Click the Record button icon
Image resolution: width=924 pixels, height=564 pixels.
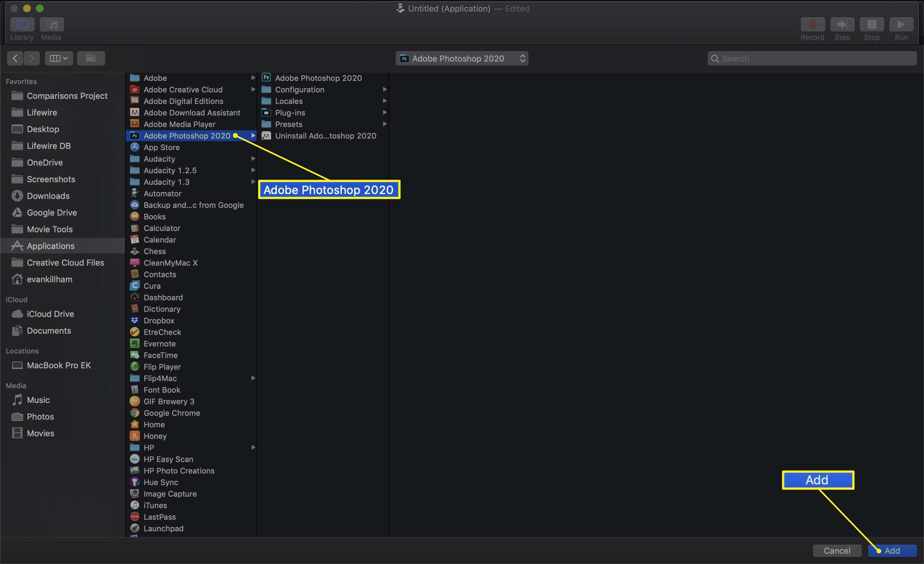coord(812,24)
